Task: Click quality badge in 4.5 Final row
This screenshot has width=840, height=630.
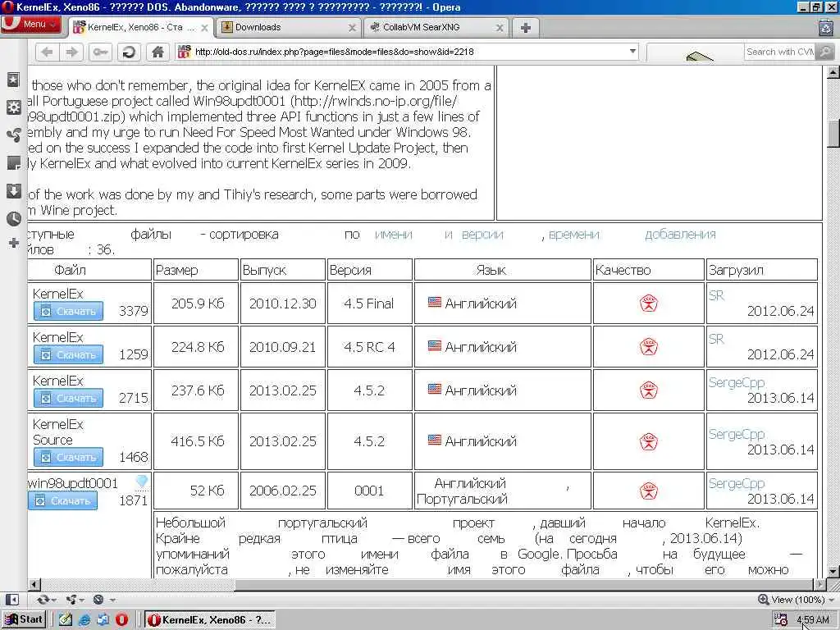Action: coord(649,304)
